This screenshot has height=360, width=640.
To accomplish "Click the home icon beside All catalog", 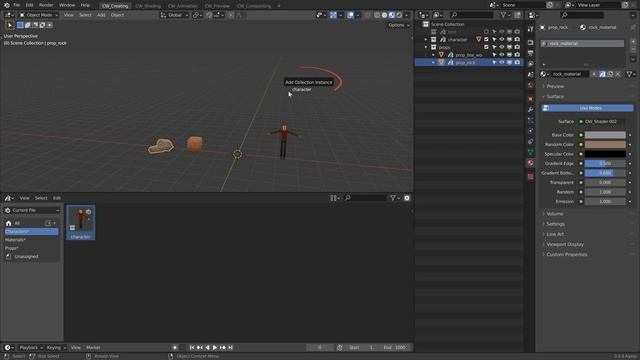I will pos(9,223).
